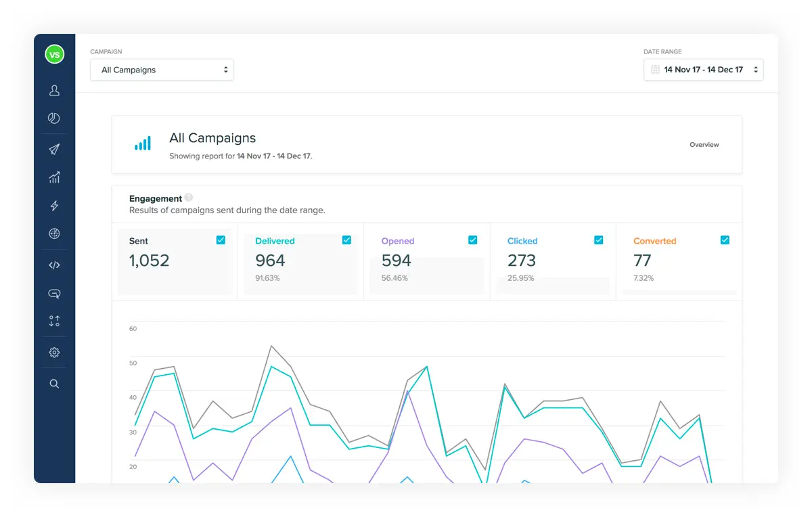812x517 pixels.
Task: Click the campaign selector stepper arrows
Action: [x=225, y=69]
